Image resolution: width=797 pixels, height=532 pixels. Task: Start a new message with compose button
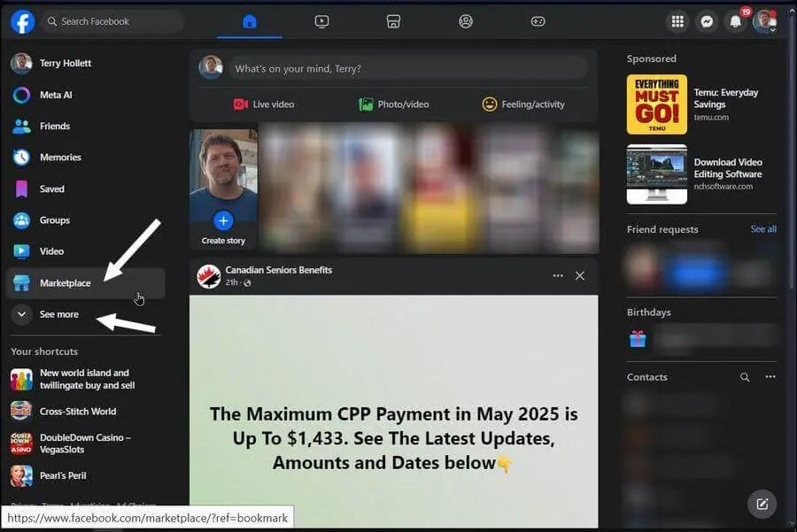pyautogui.click(x=762, y=504)
